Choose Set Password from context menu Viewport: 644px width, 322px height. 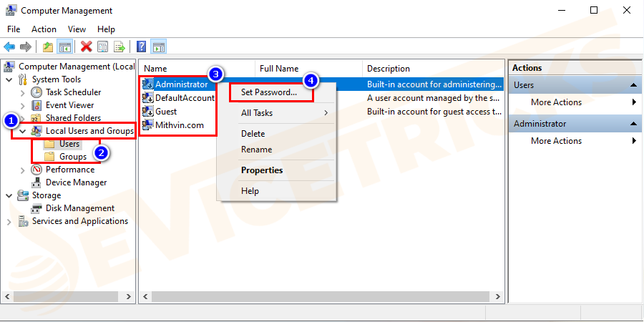[x=269, y=92]
